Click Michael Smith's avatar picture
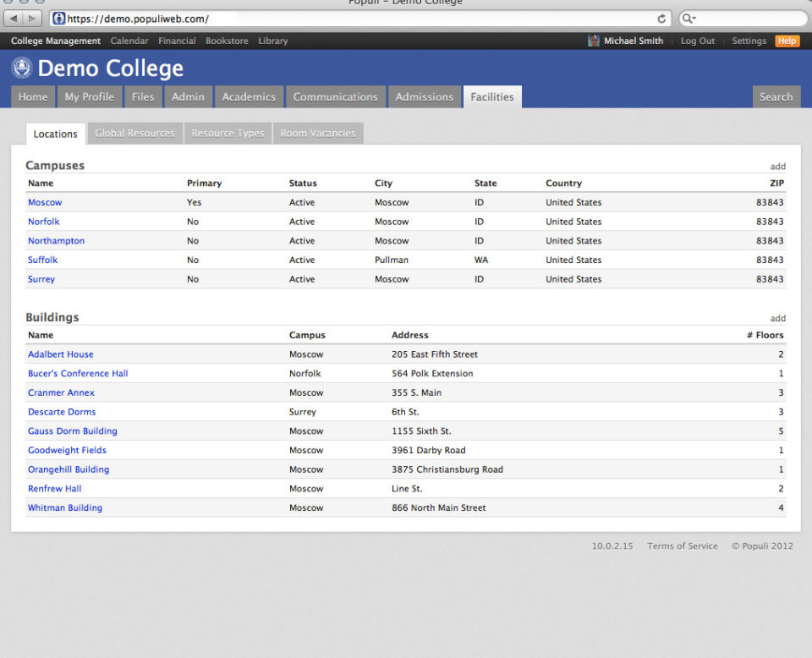The height and width of the screenshot is (658, 812). coord(594,41)
